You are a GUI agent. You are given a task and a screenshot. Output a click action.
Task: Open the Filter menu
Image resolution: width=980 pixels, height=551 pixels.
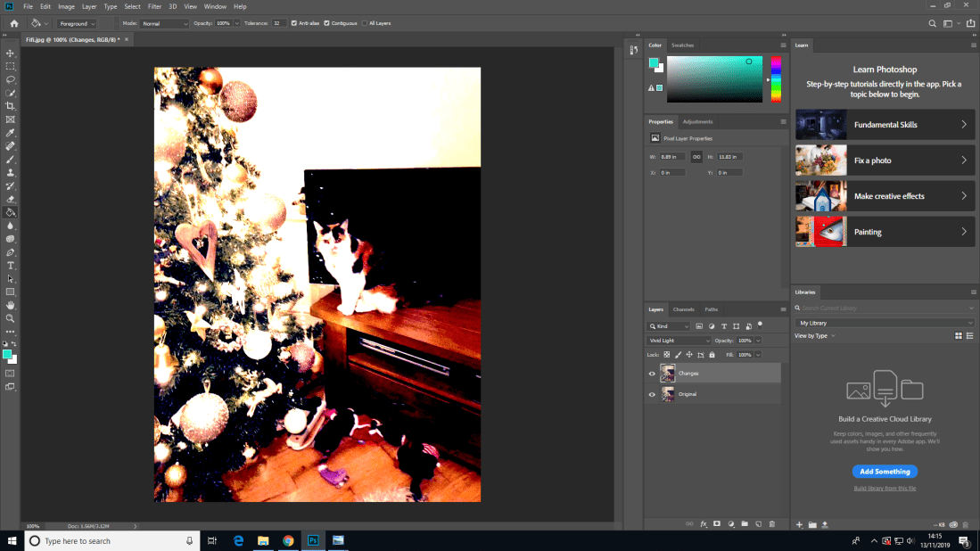coord(154,6)
